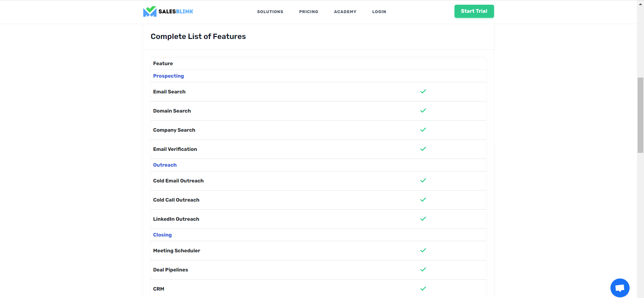This screenshot has height=298, width=644.
Task: Click the Company Search checkmark icon
Action: (x=423, y=130)
